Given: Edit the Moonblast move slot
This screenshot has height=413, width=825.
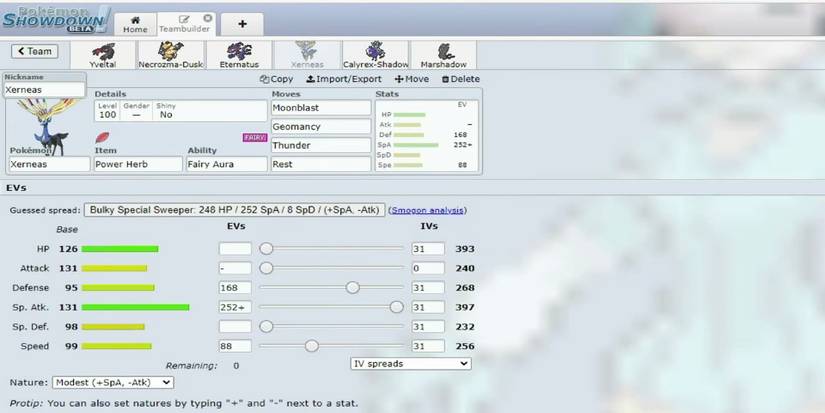Looking at the screenshot, I should (x=321, y=108).
